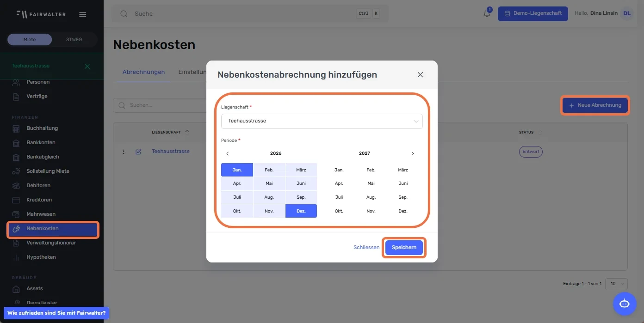The height and width of the screenshot is (323, 644).
Task: Click Neue Abrechnung button
Action: pyautogui.click(x=595, y=105)
